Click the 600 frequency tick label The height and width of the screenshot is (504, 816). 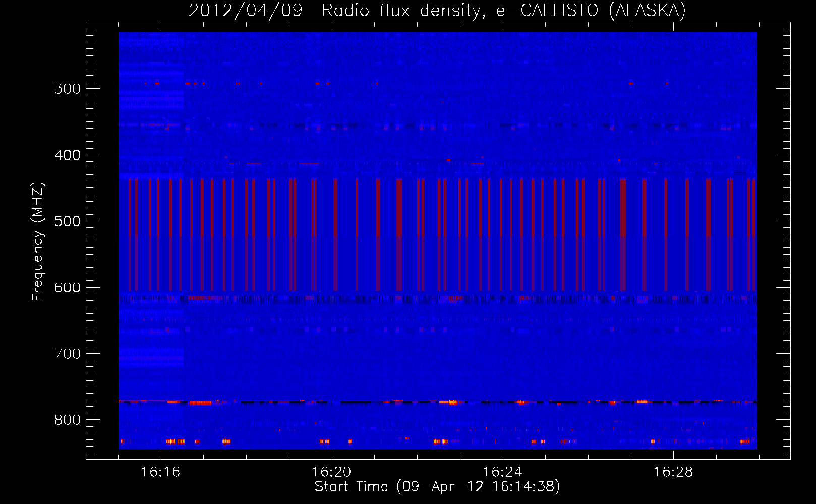point(68,288)
